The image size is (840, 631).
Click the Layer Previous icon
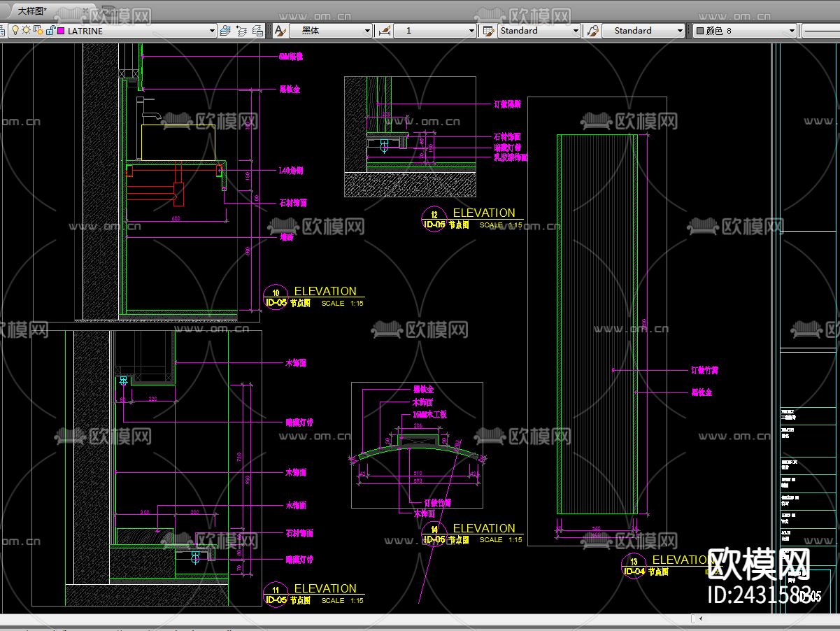(x=241, y=31)
